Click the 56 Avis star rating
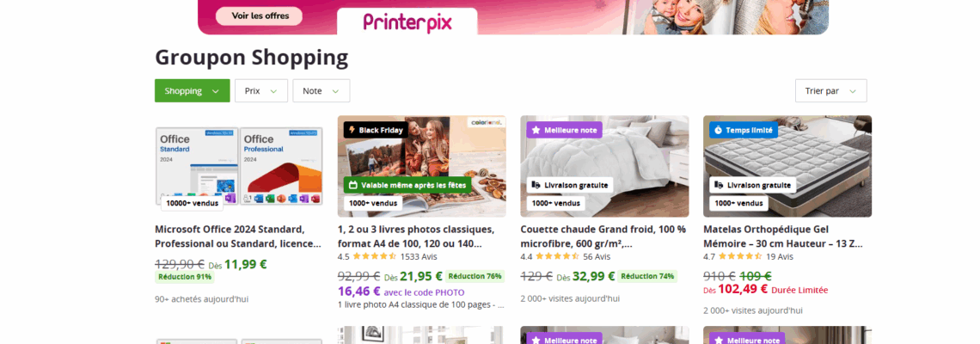The width and height of the screenshot is (980, 344). [557, 256]
